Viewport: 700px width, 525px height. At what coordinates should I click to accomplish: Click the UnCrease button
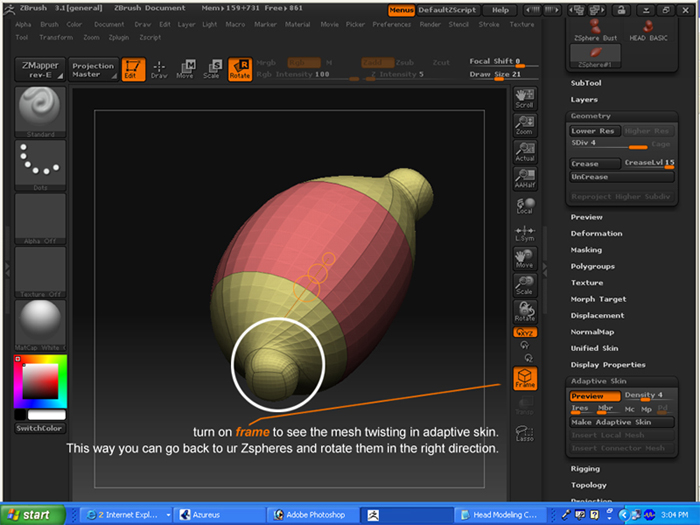click(622, 177)
